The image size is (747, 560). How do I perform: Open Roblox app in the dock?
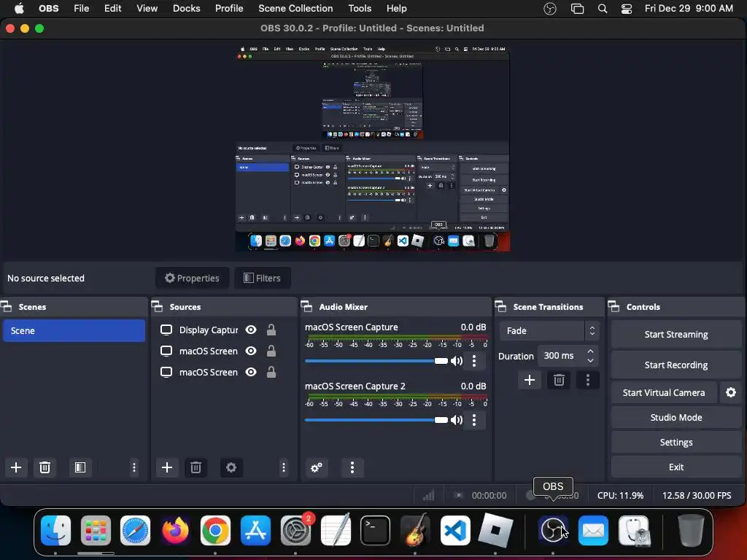click(495, 530)
